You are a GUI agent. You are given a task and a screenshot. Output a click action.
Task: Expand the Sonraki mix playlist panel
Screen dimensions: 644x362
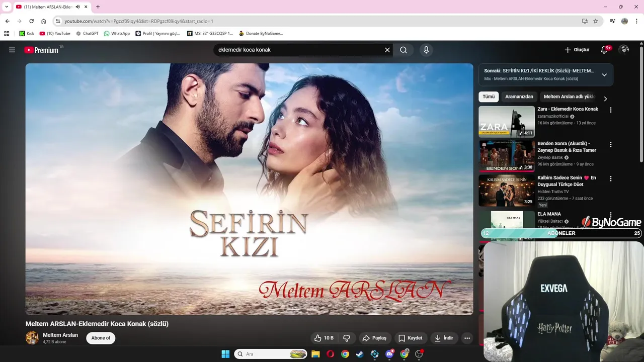point(604,75)
